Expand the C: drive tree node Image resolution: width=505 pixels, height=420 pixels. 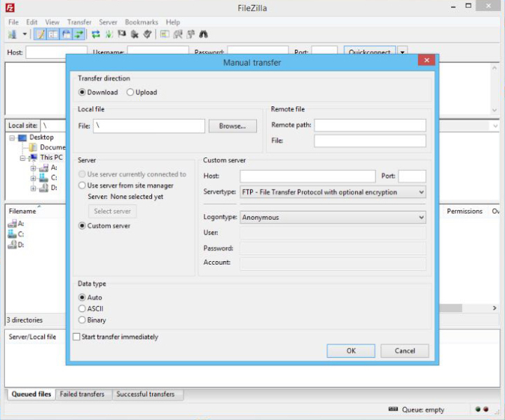click(33, 178)
